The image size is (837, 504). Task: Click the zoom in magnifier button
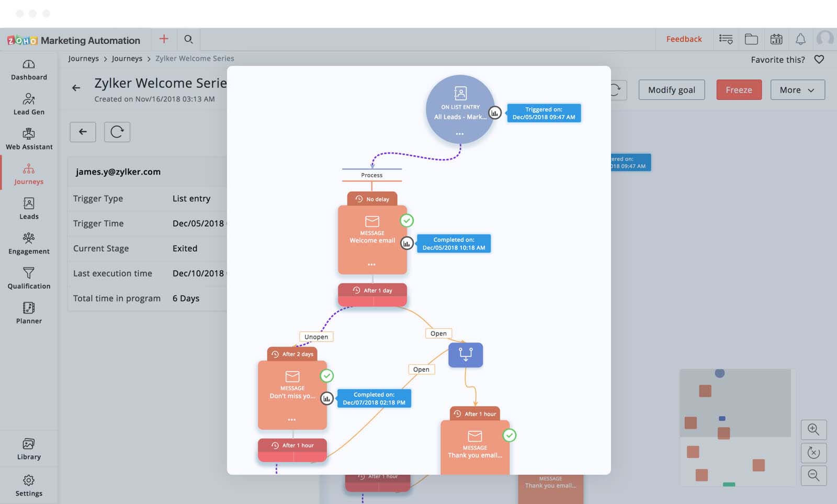point(813,429)
